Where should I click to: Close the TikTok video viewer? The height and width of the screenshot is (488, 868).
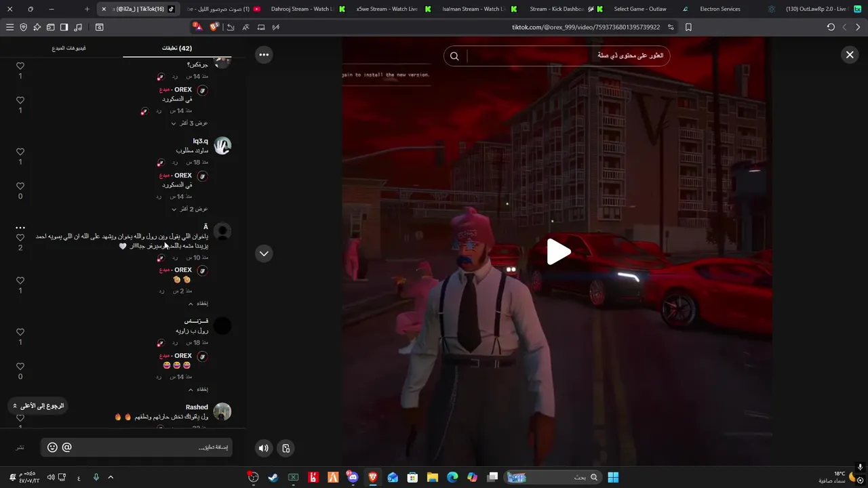pos(850,55)
